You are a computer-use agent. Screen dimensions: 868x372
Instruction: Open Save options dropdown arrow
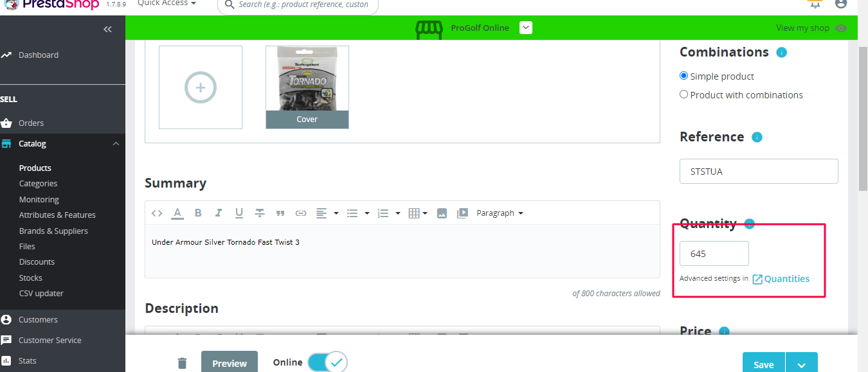[x=801, y=363]
